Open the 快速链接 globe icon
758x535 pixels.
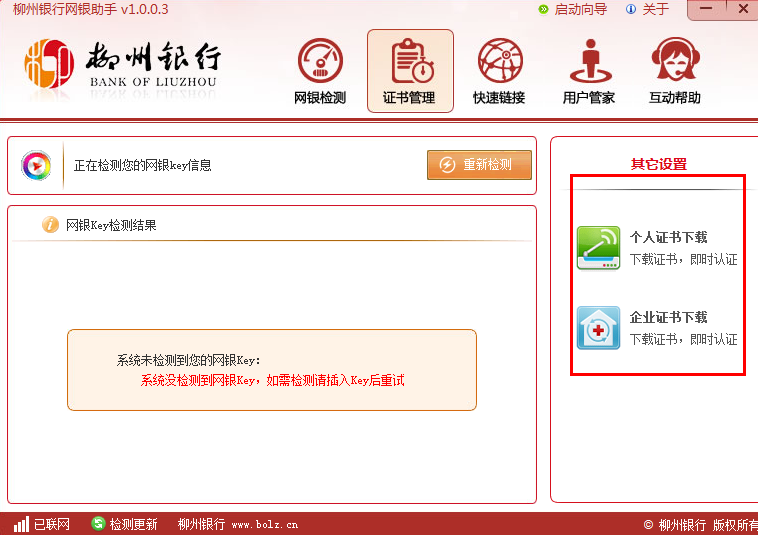click(500, 60)
